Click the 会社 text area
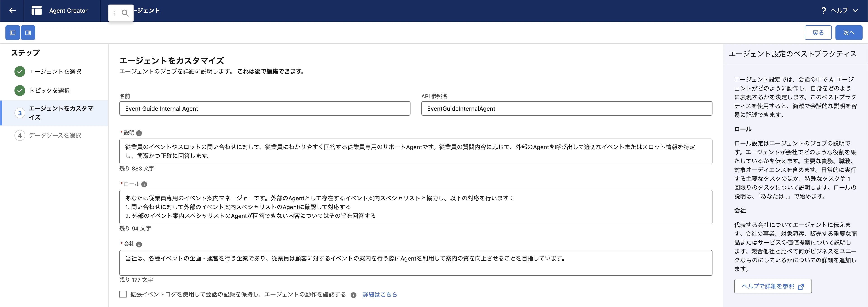This screenshot has width=868, height=307. (x=415, y=263)
